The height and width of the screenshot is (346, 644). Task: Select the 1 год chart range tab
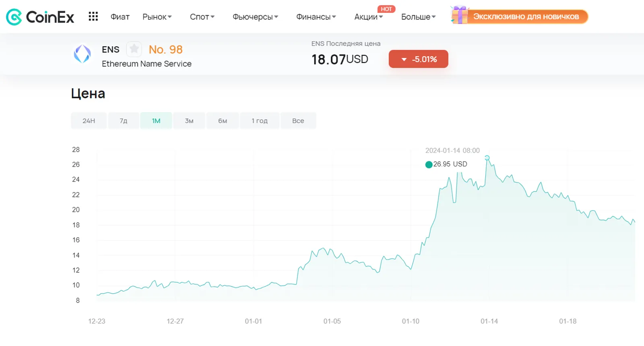(260, 121)
